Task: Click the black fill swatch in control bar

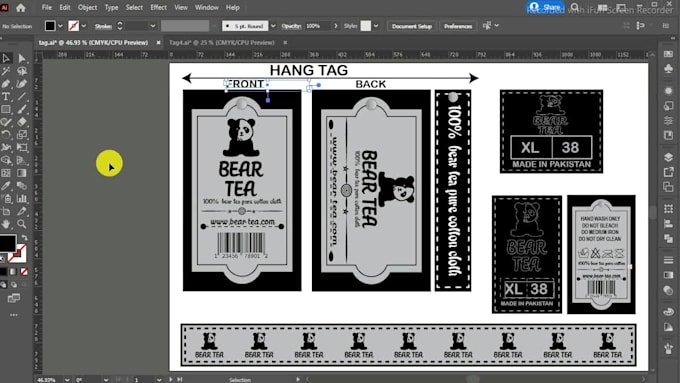Action: coord(50,26)
